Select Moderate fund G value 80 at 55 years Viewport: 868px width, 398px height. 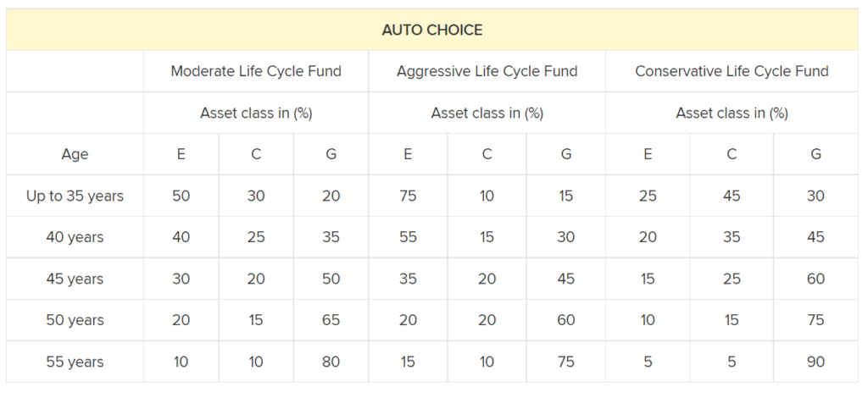331,362
